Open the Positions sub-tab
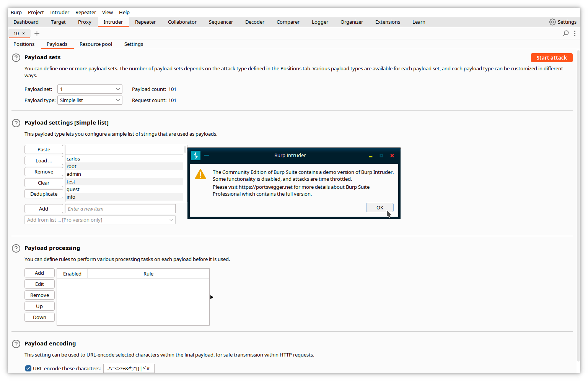Image resolution: width=588 pixels, height=381 pixels. [x=24, y=44]
